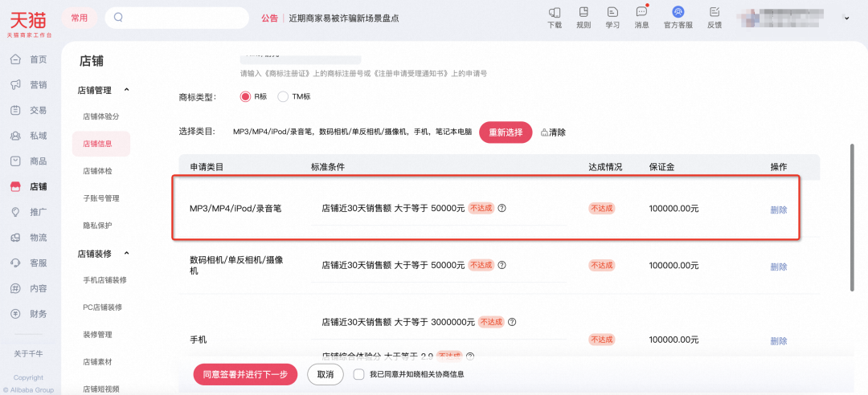Open the 学习 learning icon

pyautogui.click(x=612, y=12)
